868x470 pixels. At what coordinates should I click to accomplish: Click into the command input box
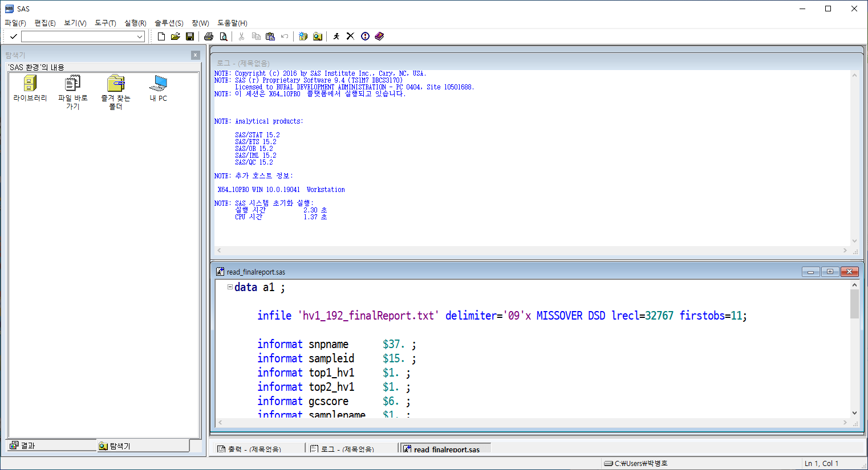pyautogui.click(x=79, y=36)
